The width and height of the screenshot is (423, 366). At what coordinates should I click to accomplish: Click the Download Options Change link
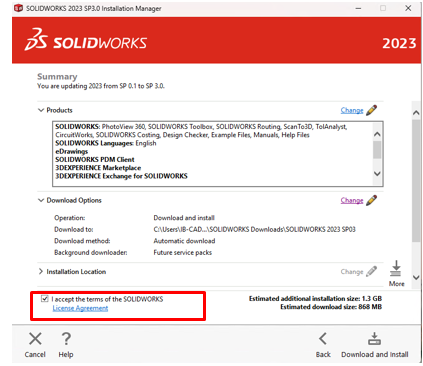pyautogui.click(x=352, y=200)
